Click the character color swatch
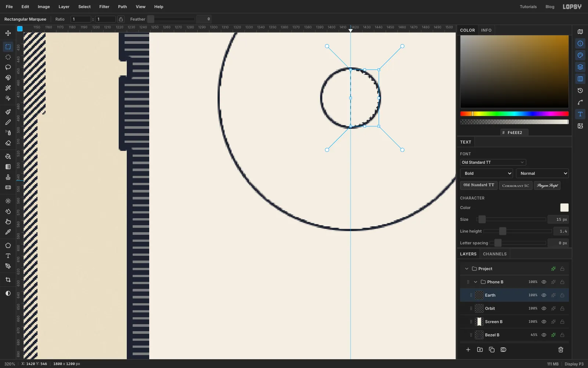Screen dimensions: 588x368 click(x=564, y=208)
